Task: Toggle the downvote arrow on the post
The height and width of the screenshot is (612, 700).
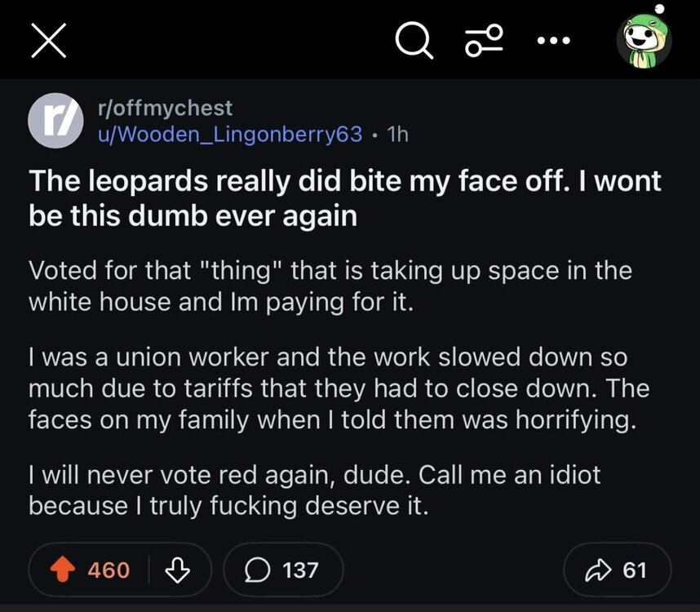Action: tap(177, 570)
